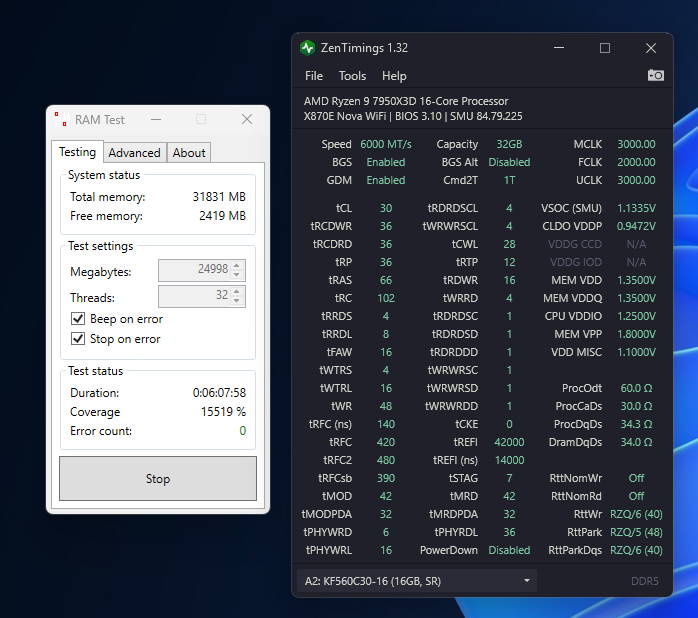Minimize the RAM Test window

pyautogui.click(x=156, y=119)
